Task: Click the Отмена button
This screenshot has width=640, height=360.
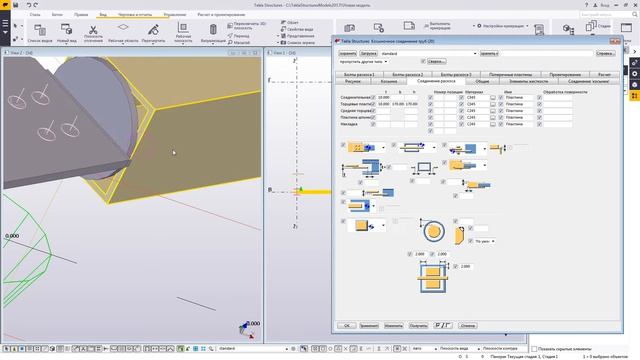Action: (467, 326)
